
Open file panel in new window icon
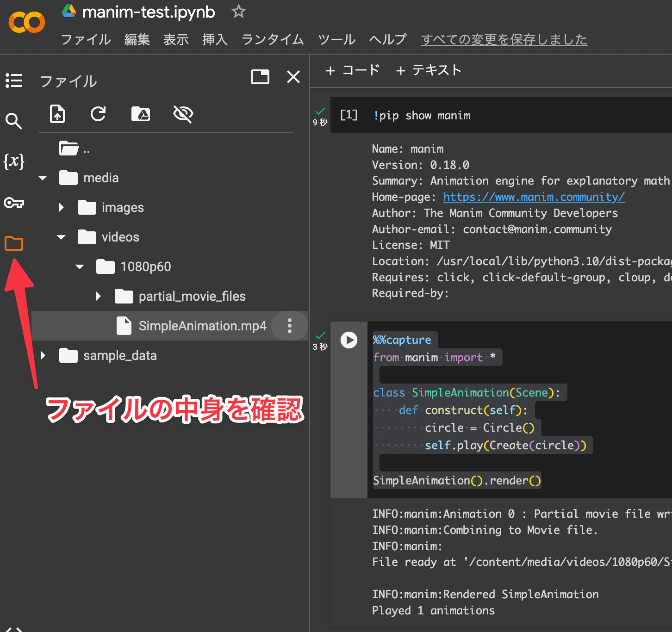(260, 77)
